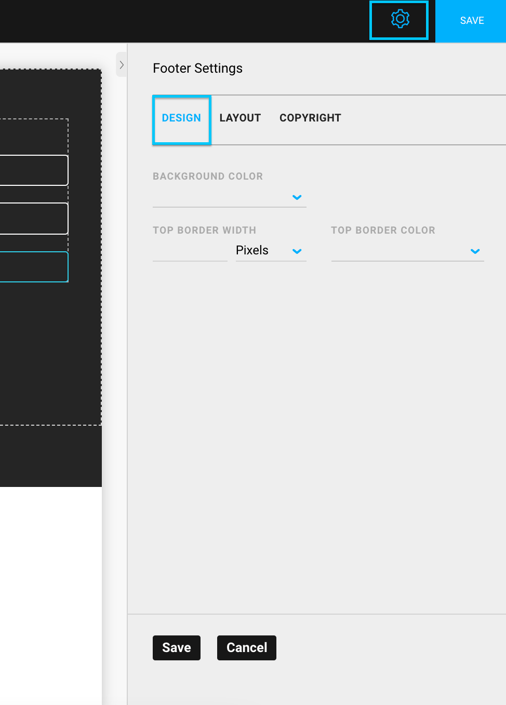Image resolution: width=506 pixels, height=705 pixels.
Task: Open the COPYRIGHT tab
Action: tap(310, 118)
